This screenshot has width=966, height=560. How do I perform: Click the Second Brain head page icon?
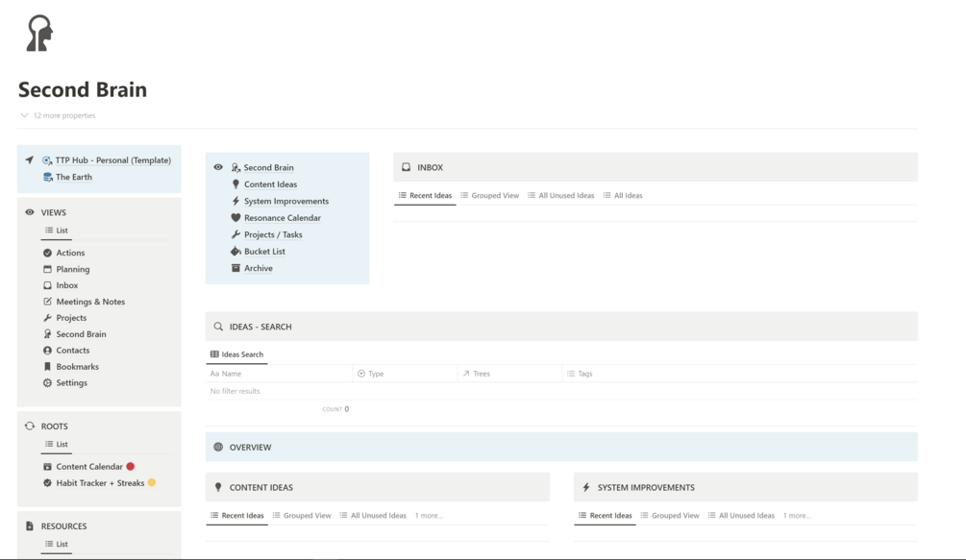click(x=39, y=34)
